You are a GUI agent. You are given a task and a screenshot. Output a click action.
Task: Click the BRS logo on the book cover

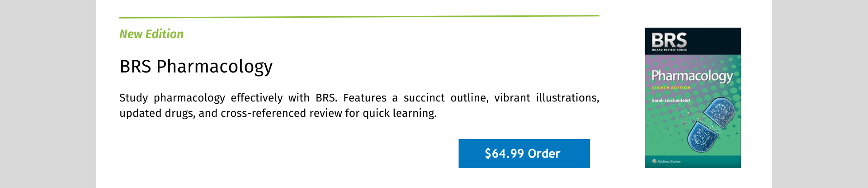(x=669, y=40)
